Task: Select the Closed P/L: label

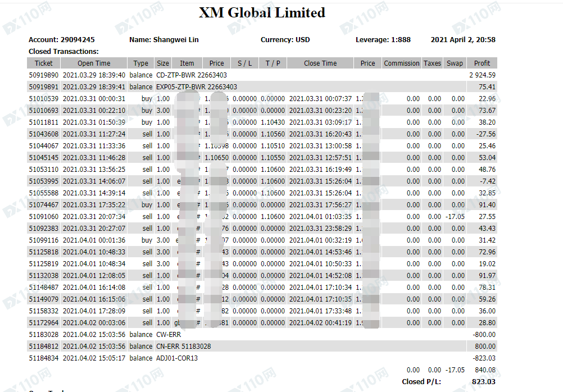Action: click(x=421, y=382)
